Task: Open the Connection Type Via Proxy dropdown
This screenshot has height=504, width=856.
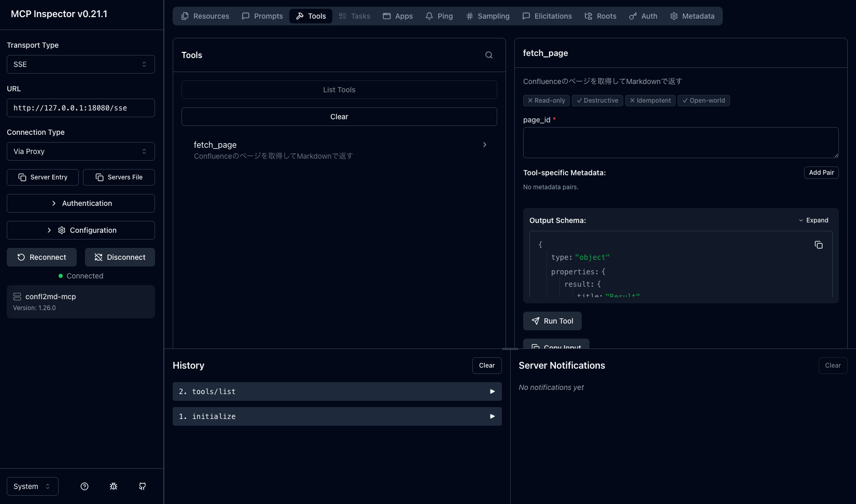Action: click(80, 151)
